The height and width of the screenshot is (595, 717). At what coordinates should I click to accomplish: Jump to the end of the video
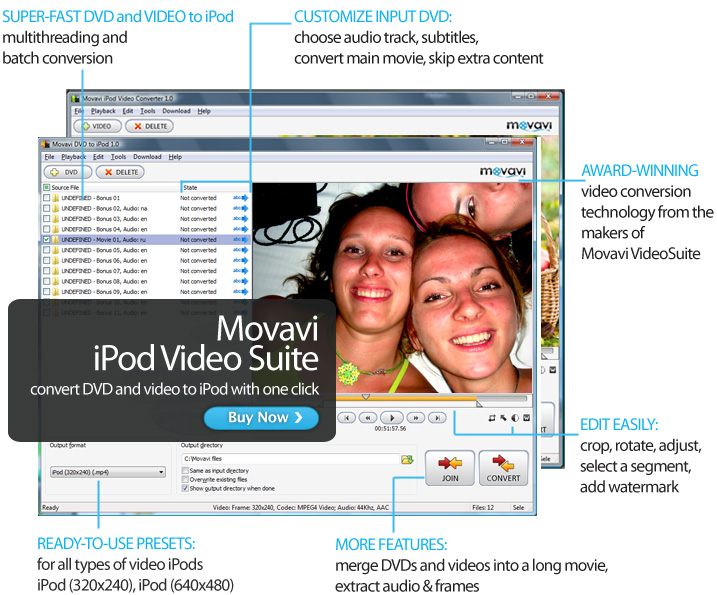(x=439, y=417)
